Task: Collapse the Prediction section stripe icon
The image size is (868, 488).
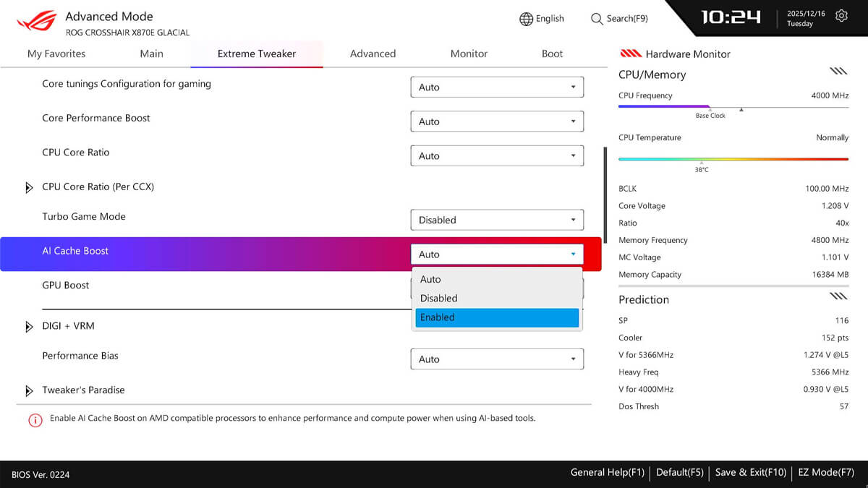Action: [838, 296]
